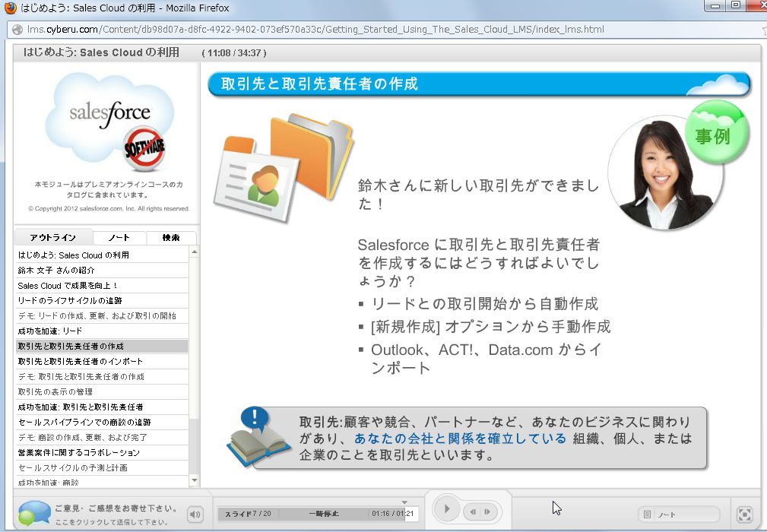Select the アウトライン tab
Viewport: 767px width, 532px height.
(52, 237)
